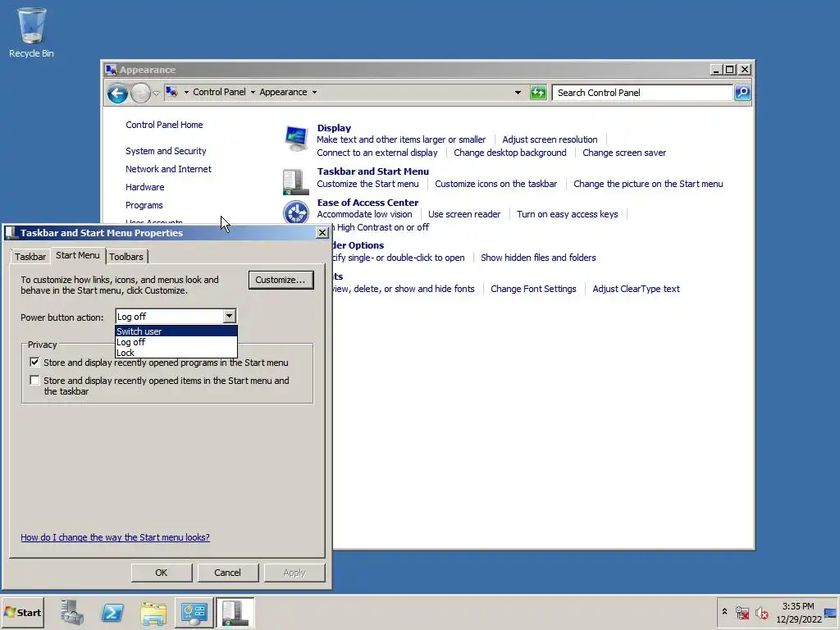Click the Taskbar Properties taskbar button

pos(235,612)
